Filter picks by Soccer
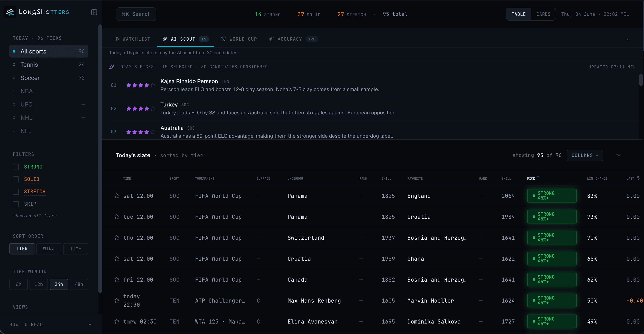 pos(49,78)
